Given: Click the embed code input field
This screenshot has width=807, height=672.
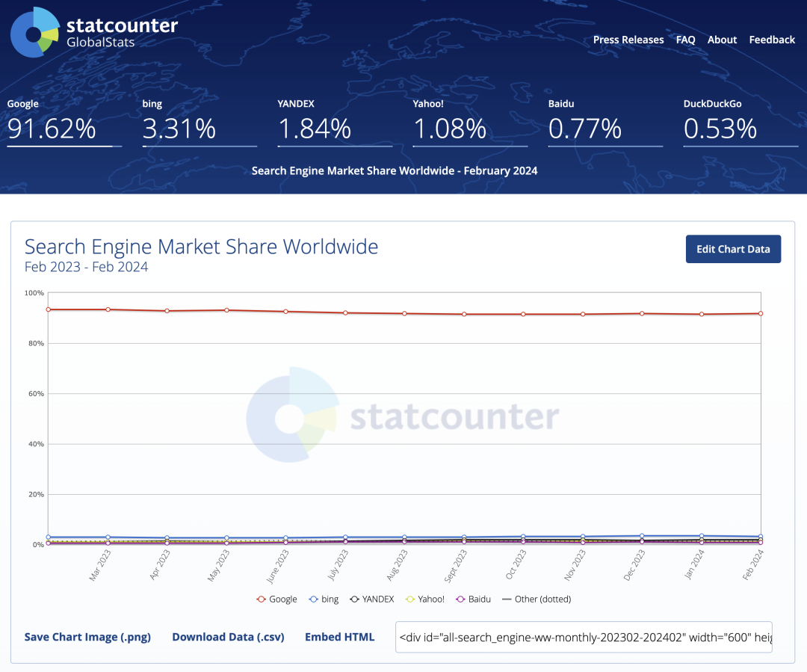Looking at the screenshot, I should 584,638.
